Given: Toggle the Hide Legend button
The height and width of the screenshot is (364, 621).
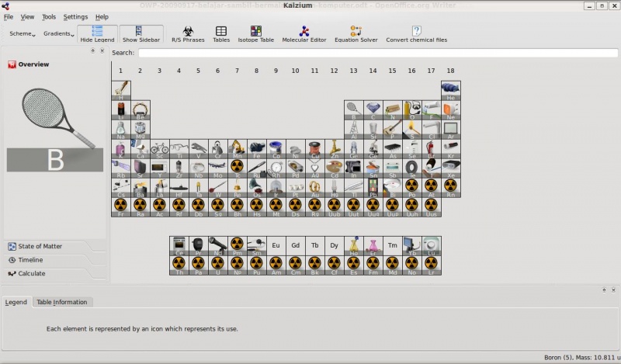Looking at the screenshot, I should tap(98, 34).
